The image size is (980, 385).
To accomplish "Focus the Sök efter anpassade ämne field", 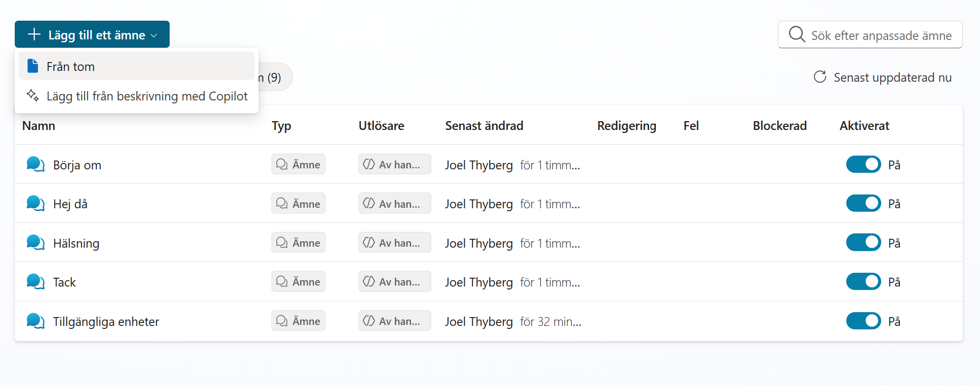I will (x=870, y=34).
